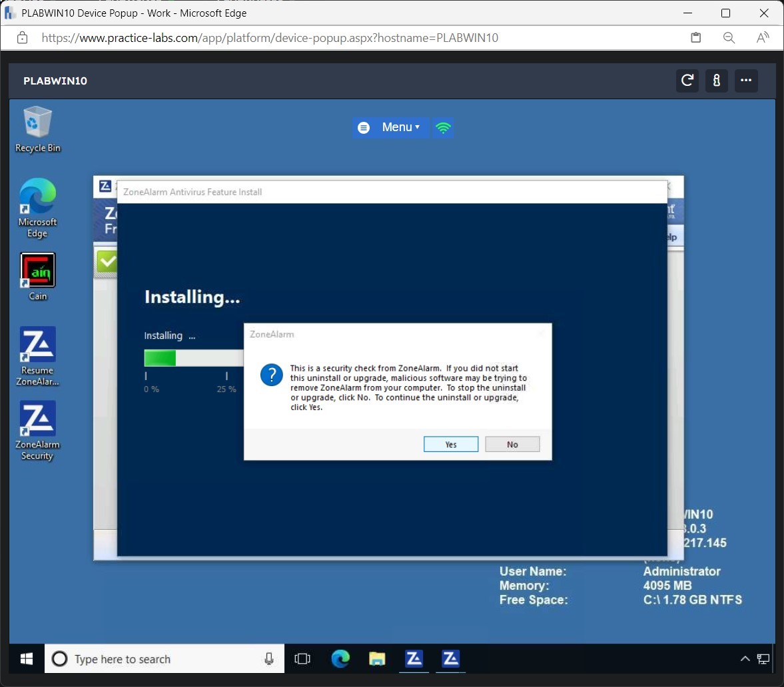Image resolution: width=784 pixels, height=687 pixels.
Task: Click Yes to continue the ZoneAlarm upgrade
Action: [x=451, y=444]
